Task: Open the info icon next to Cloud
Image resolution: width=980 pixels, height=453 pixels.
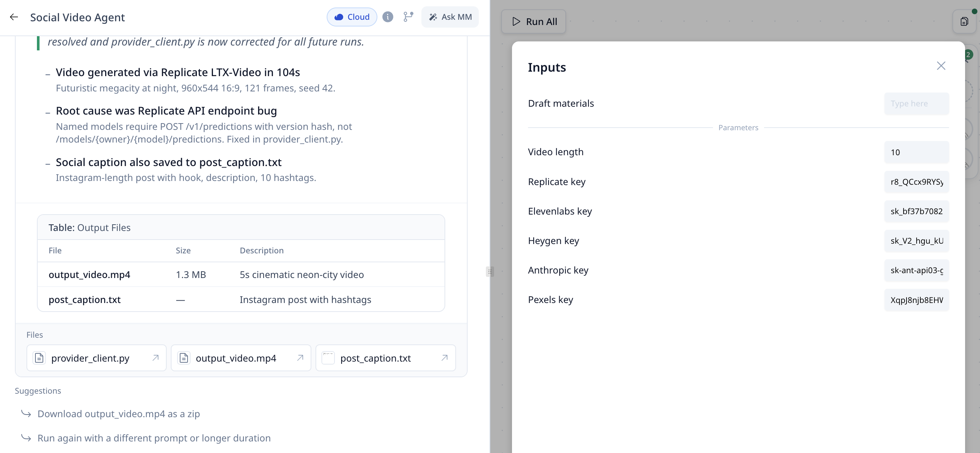Action: click(x=387, y=17)
